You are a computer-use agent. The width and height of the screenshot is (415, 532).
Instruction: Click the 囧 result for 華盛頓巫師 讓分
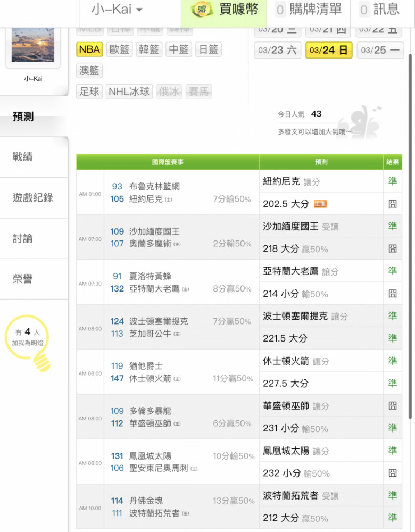click(x=393, y=406)
